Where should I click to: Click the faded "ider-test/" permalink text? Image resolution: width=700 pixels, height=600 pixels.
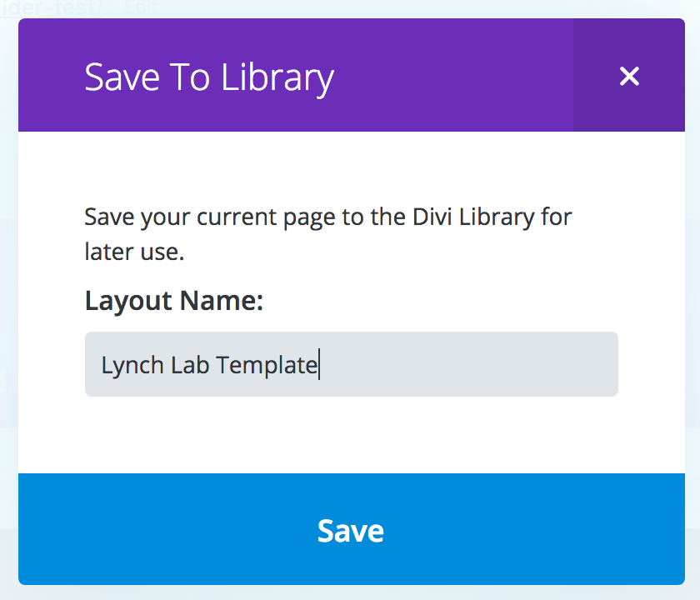point(50,7)
